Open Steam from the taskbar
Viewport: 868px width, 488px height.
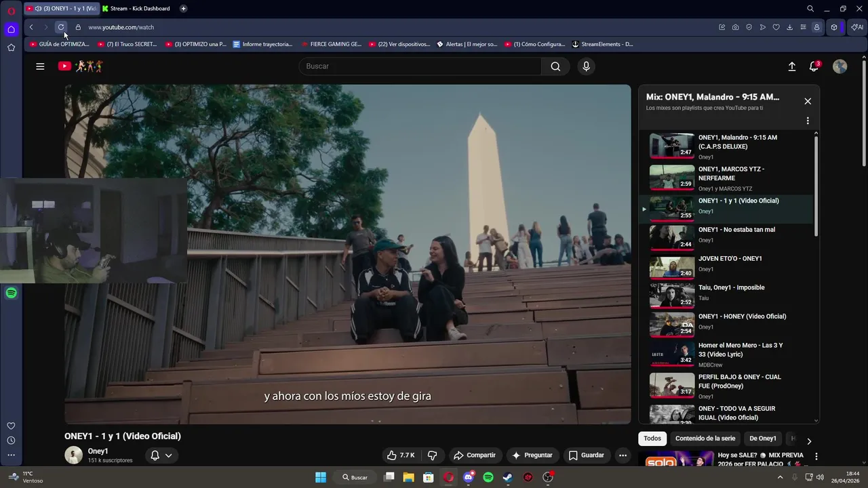(x=508, y=477)
